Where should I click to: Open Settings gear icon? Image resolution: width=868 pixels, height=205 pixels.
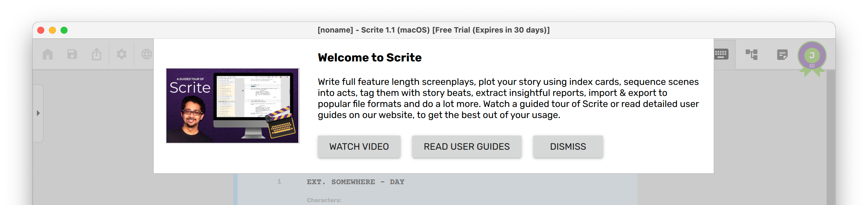122,54
